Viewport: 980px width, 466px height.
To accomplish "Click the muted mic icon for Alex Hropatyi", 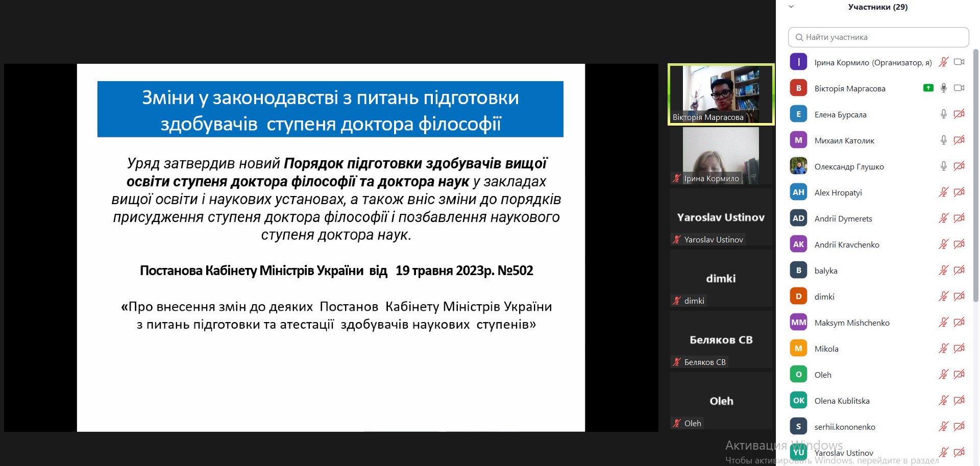I will [943, 192].
